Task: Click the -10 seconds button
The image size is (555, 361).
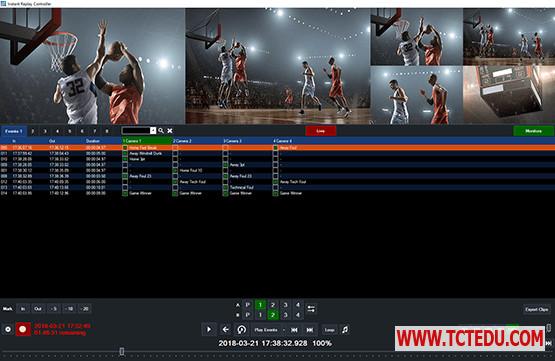Action: (x=69, y=309)
